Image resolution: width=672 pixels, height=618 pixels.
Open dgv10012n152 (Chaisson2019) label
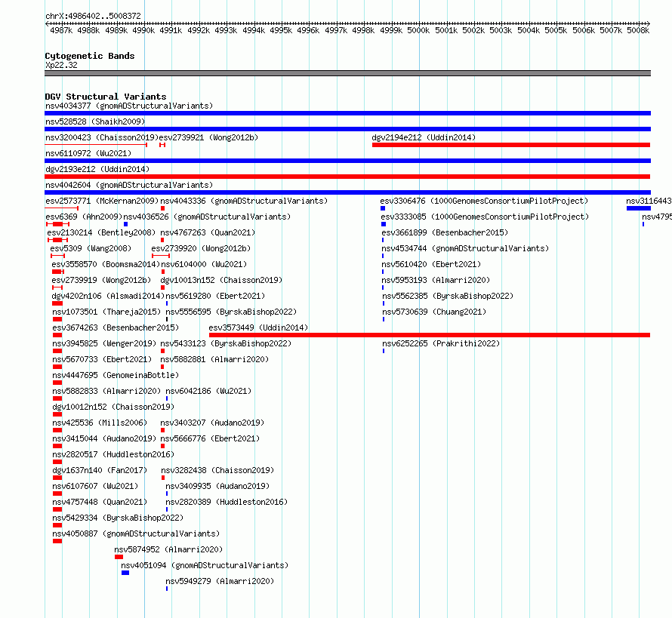pyautogui.click(x=113, y=407)
